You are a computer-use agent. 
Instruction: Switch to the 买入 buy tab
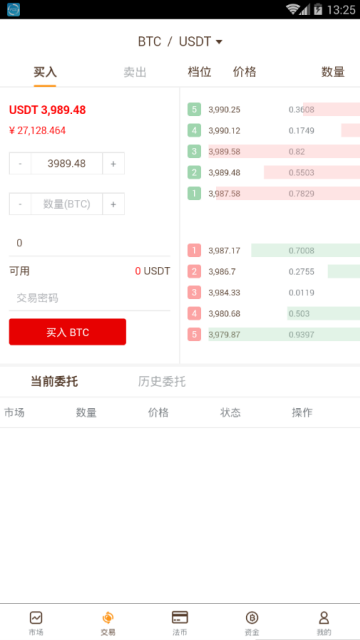(x=45, y=73)
